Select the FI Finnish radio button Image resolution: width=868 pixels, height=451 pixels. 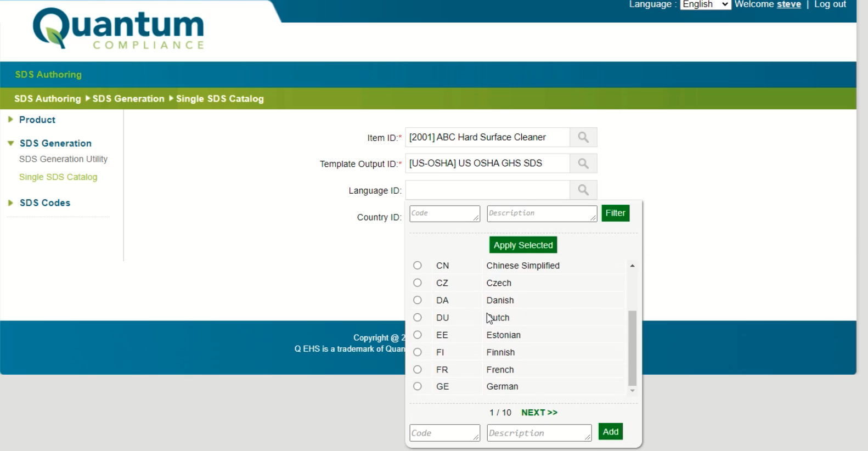pyautogui.click(x=418, y=352)
